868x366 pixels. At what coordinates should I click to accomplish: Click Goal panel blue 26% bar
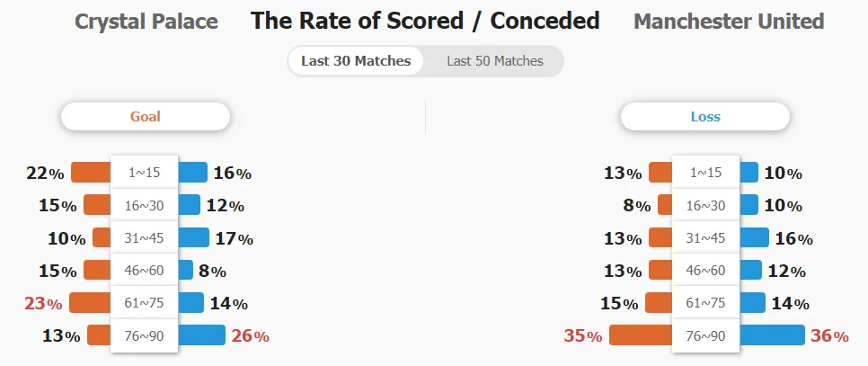201,335
